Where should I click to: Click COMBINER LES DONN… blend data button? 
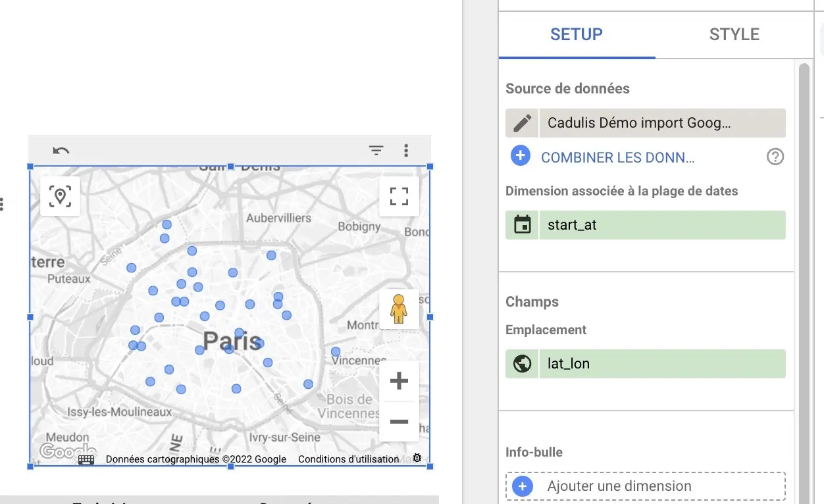617,157
